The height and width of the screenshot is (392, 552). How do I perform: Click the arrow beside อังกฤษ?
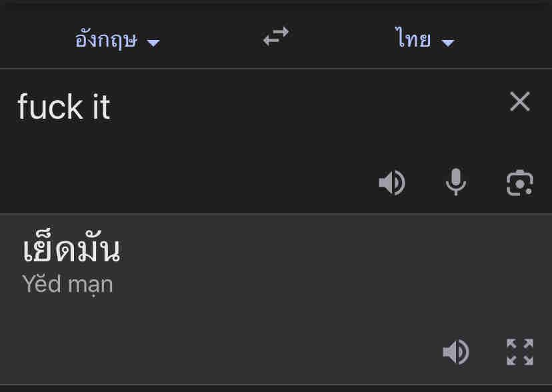(x=153, y=43)
